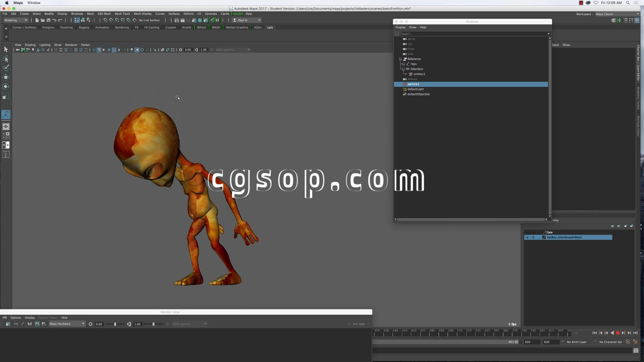
Task: Switch to the Rigging shelf tab
Action: point(84,27)
